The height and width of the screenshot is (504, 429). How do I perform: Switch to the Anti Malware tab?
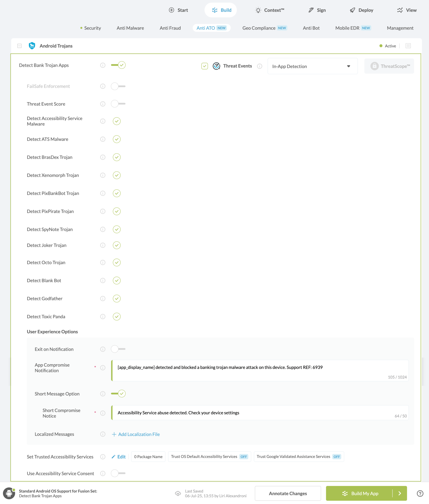(x=130, y=28)
